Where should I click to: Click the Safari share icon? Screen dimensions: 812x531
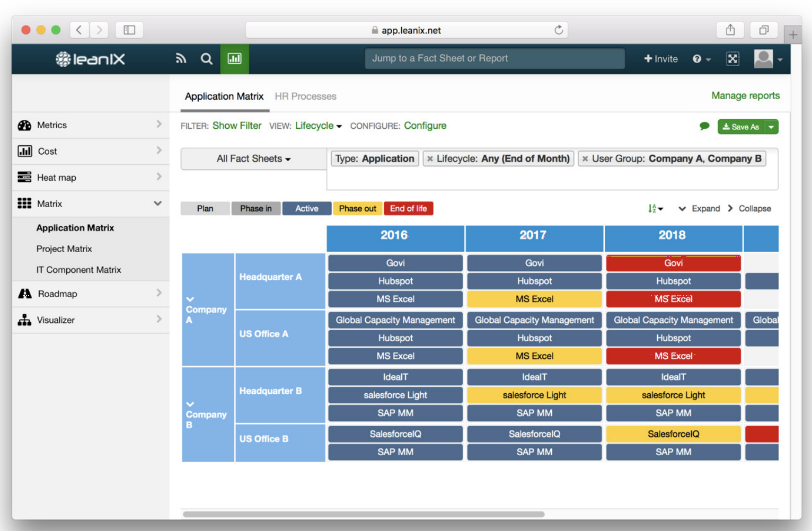730,30
